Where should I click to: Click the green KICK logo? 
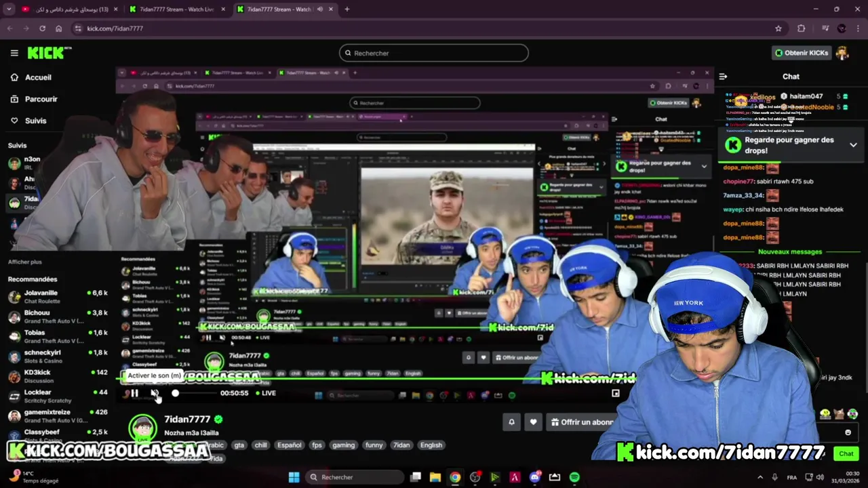coord(49,53)
